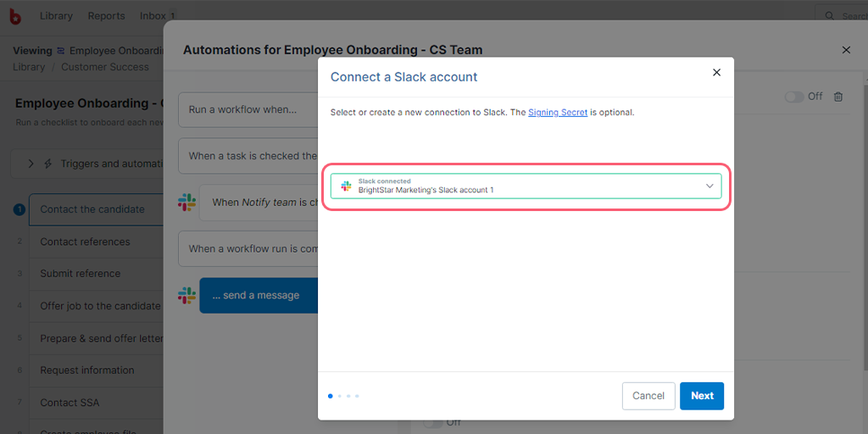Click Slack logo inside the account dropdown
Image resolution: width=868 pixels, height=434 pixels.
(x=346, y=186)
